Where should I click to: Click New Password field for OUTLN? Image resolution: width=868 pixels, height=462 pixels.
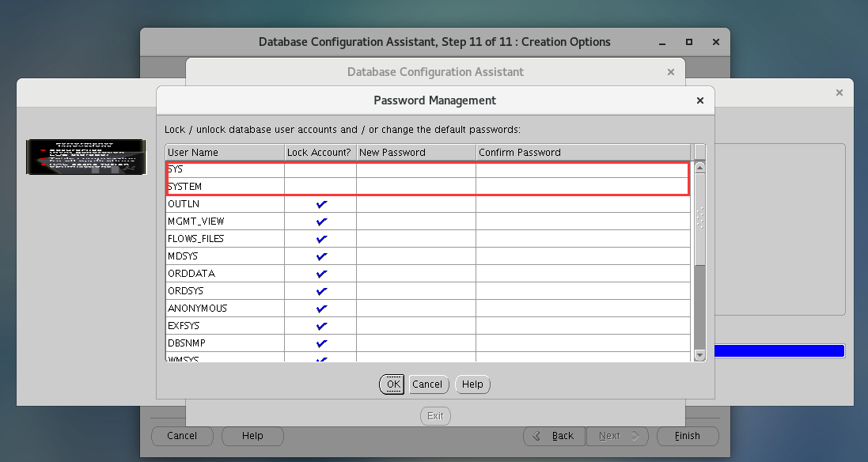(416, 204)
